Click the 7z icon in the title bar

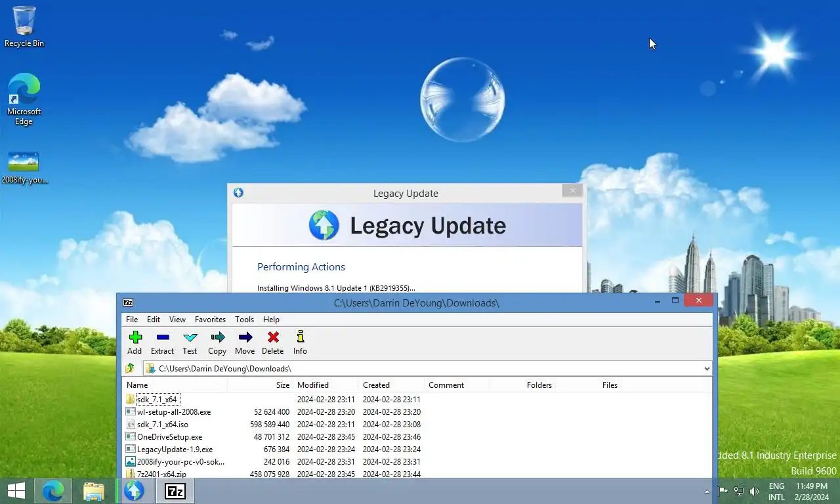pos(129,303)
